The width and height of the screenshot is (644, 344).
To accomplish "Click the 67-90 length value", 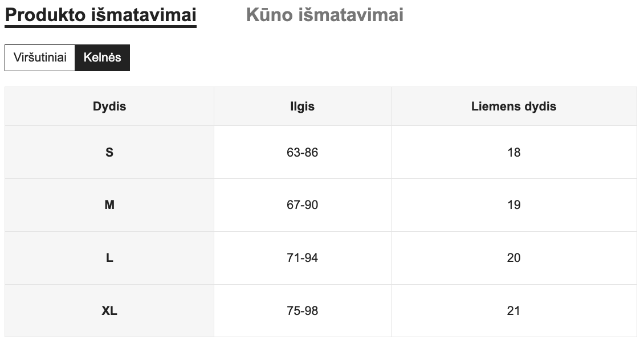I will tap(302, 205).
